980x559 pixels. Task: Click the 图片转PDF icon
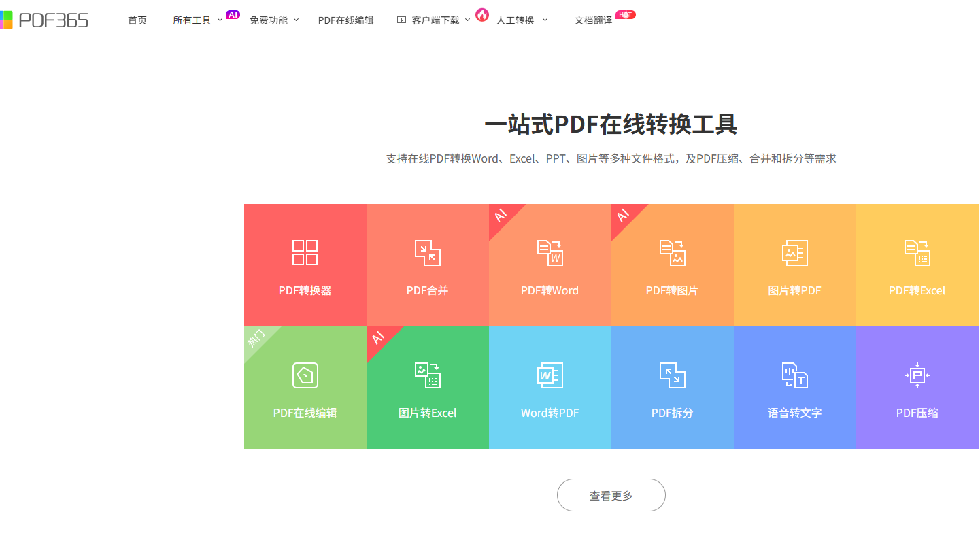(794, 252)
